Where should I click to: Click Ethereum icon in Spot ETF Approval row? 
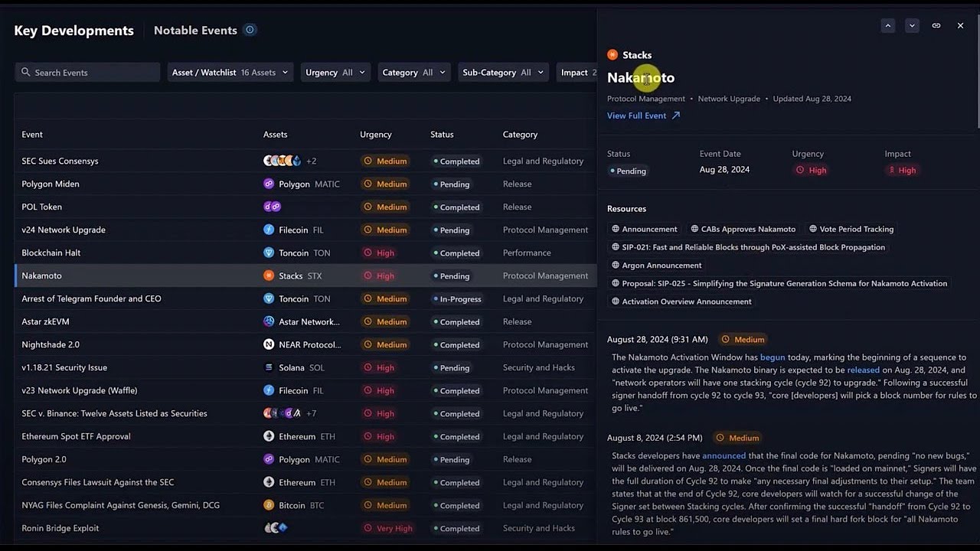point(269,436)
